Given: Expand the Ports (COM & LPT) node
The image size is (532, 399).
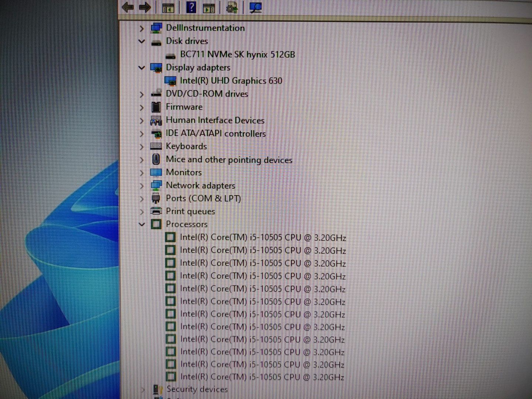Looking at the screenshot, I should (141, 199).
